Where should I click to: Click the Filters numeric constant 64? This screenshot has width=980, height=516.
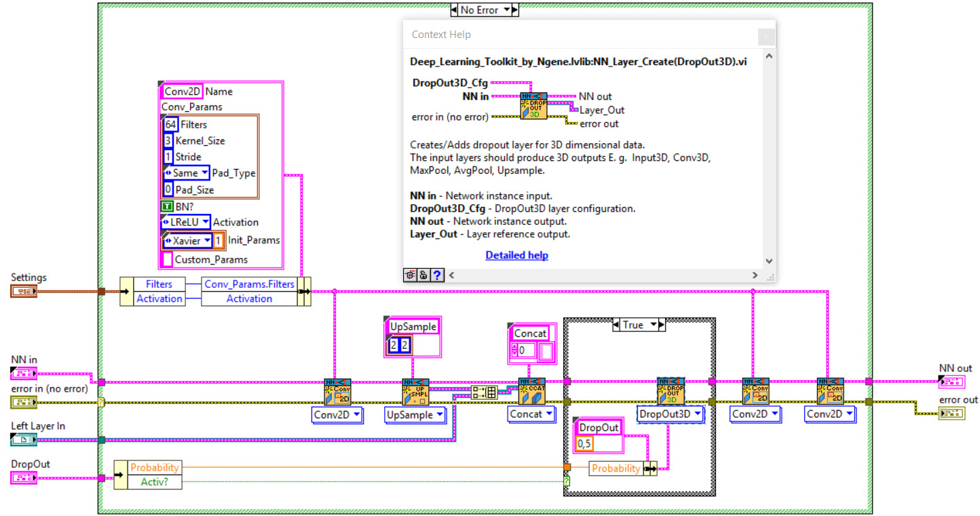pyautogui.click(x=170, y=124)
